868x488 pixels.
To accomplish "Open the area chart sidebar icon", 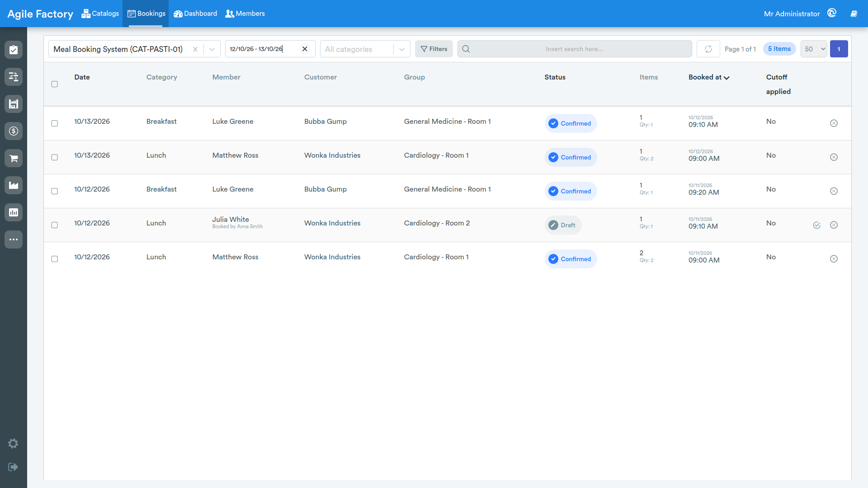I will 14,185.
